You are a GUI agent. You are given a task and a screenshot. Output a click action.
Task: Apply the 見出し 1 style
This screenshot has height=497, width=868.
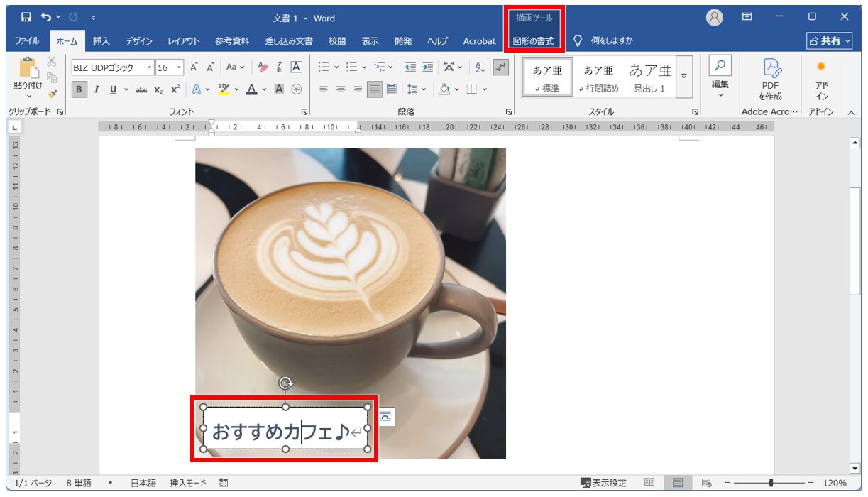[x=649, y=77]
